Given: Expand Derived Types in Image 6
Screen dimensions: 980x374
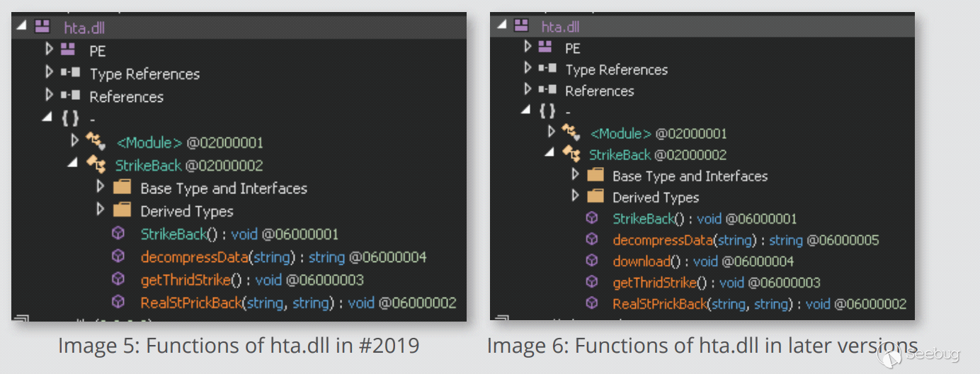Looking at the screenshot, I should coord(575,196).
